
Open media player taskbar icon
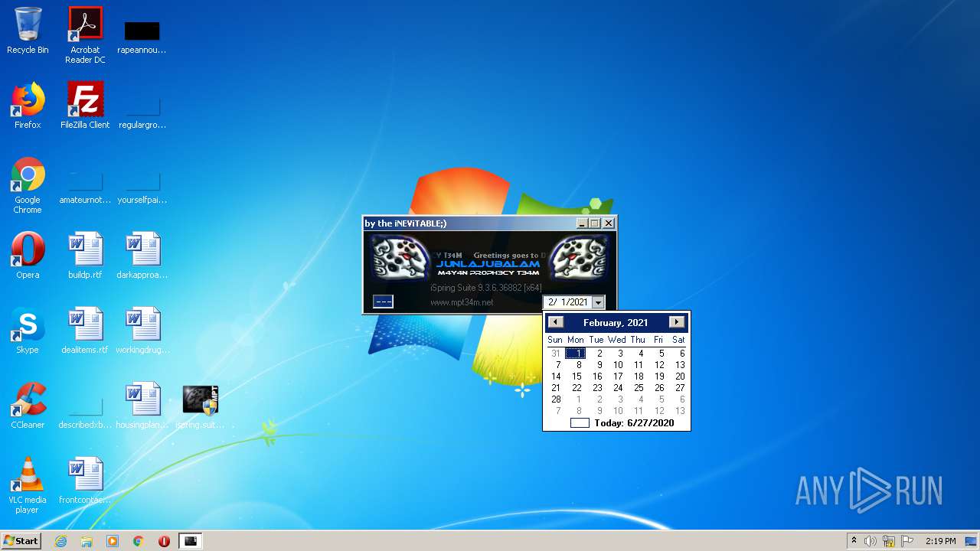pyautogui.click(x=113, y=541)
